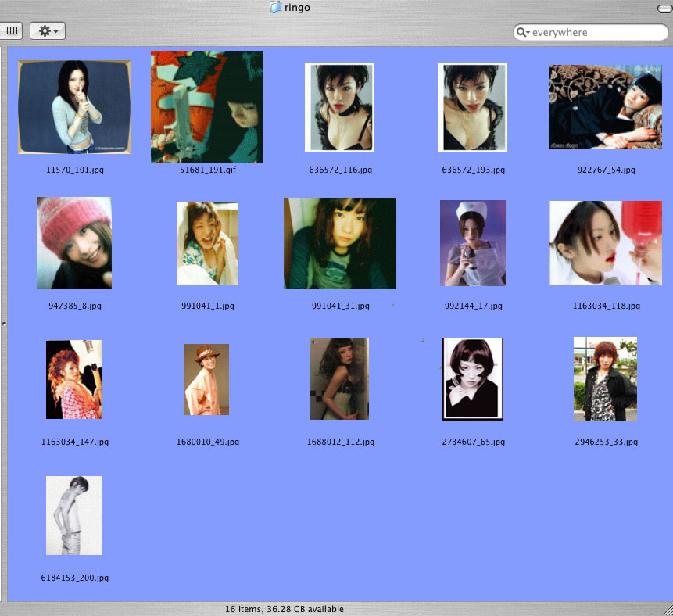Select thumbnail of 1163034_147.jpg
The height and width of the screenshot is (616, 673).
(x=73, y=379)
